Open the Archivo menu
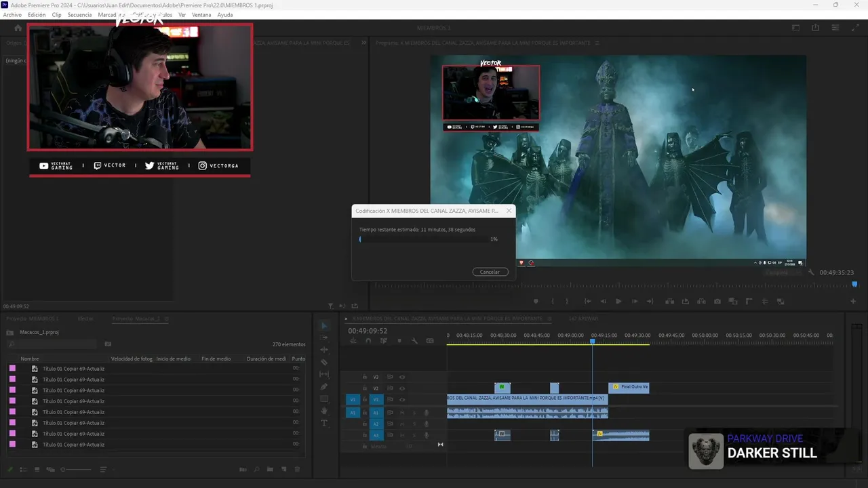The width and height of the screenshot is (868, 488). [12, 14]
